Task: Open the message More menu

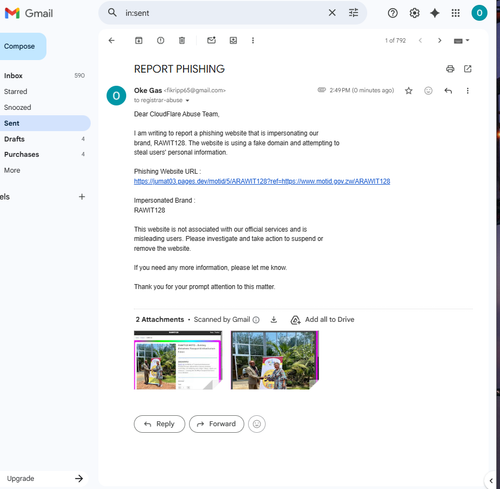Action: 468,91
